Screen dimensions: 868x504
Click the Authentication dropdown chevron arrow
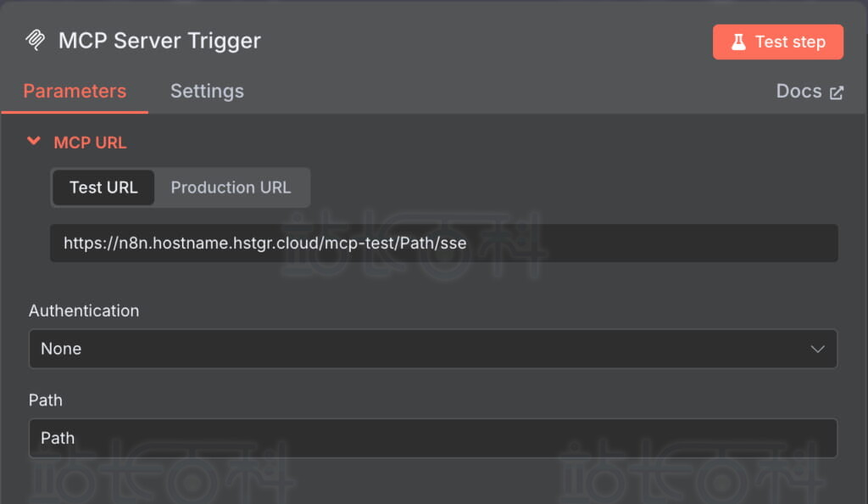point(817,349)
